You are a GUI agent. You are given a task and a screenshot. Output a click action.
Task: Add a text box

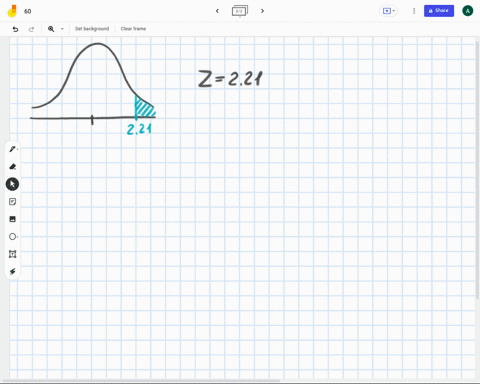pyautogui.click(x=12, y=254)
